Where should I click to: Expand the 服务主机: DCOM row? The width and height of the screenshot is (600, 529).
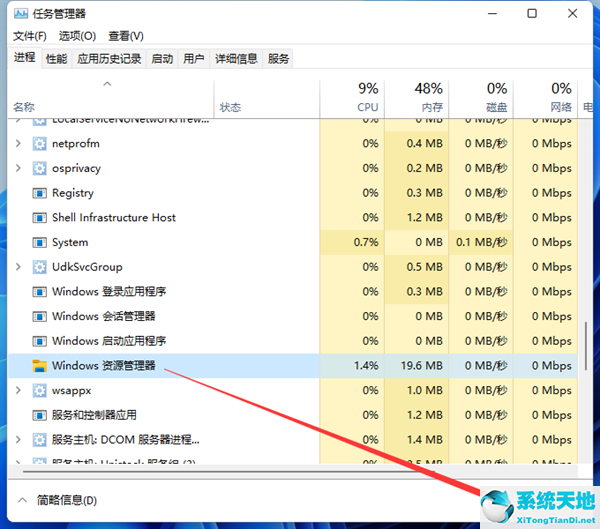tap(18, 440)
